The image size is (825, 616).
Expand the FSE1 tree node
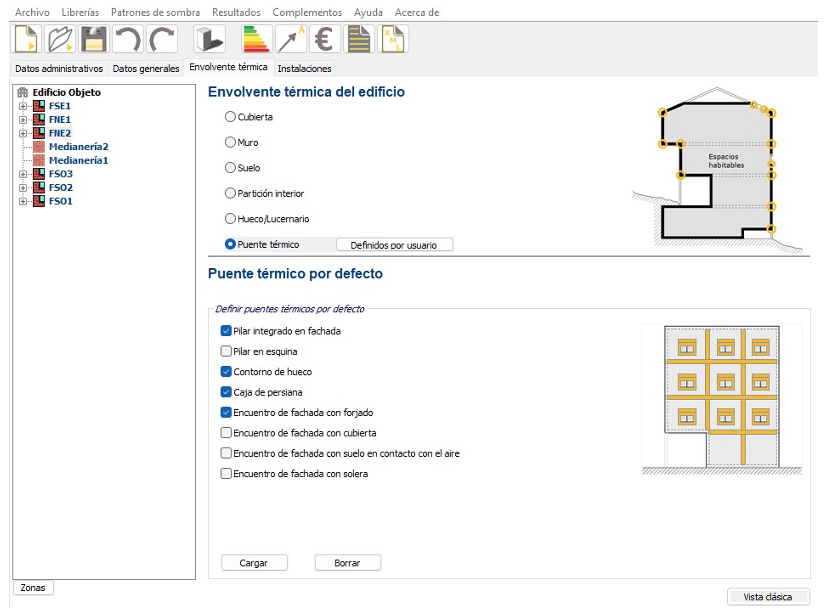[x=22, y=106]
